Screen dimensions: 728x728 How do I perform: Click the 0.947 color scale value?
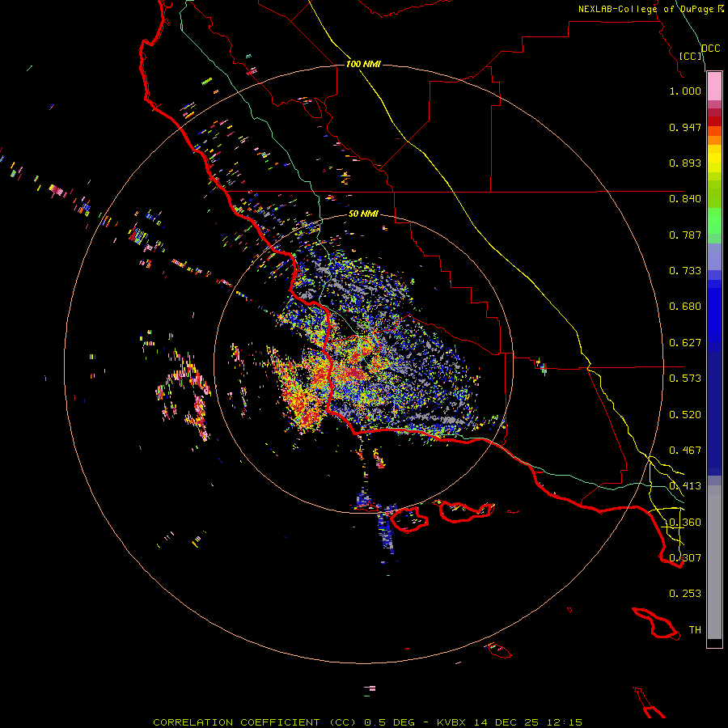point(685,127)
